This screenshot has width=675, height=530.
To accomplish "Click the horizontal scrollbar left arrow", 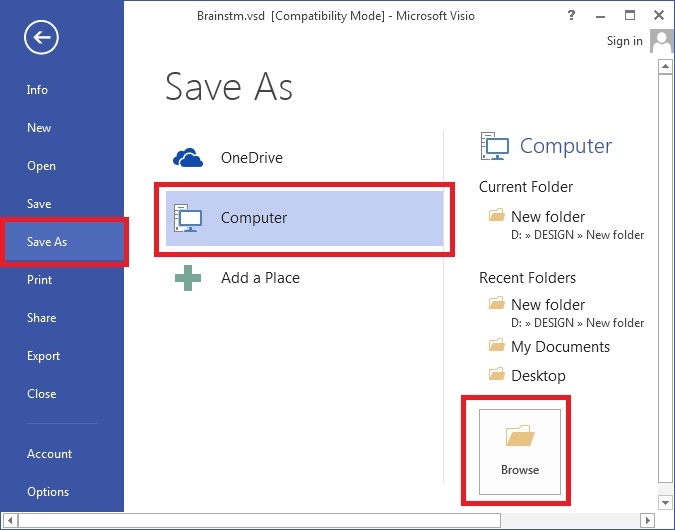I will tap(9, 520).
